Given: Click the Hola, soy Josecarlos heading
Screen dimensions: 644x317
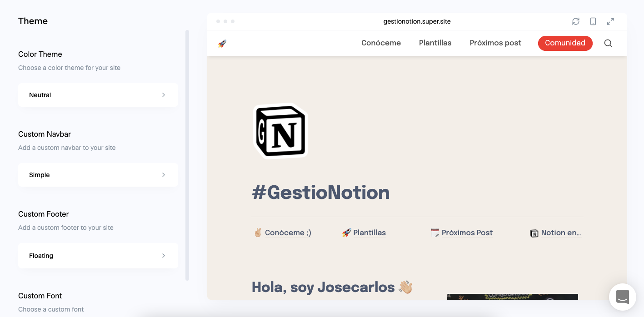Looking at the screenshot, I should 332,287.
